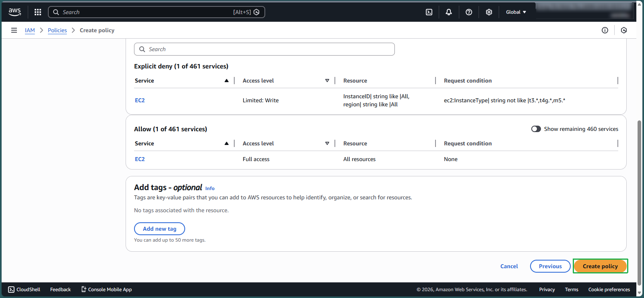Expand the hamburger navigation menu
The height and width of the screenshot is (298, 644).
coord(14,30)
